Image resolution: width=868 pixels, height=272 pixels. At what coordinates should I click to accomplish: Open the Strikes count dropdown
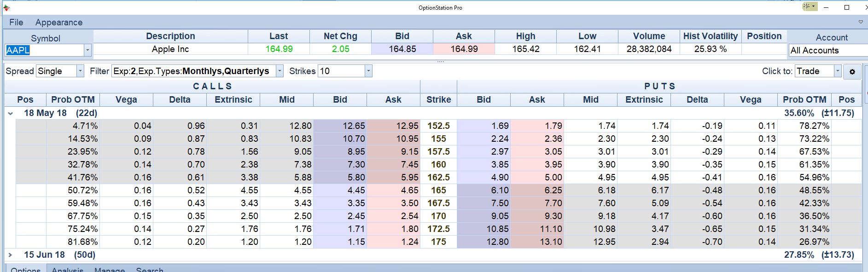(368, 71)
